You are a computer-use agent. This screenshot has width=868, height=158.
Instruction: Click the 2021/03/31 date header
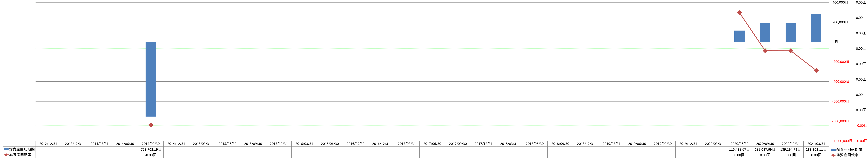pos(816,144)
